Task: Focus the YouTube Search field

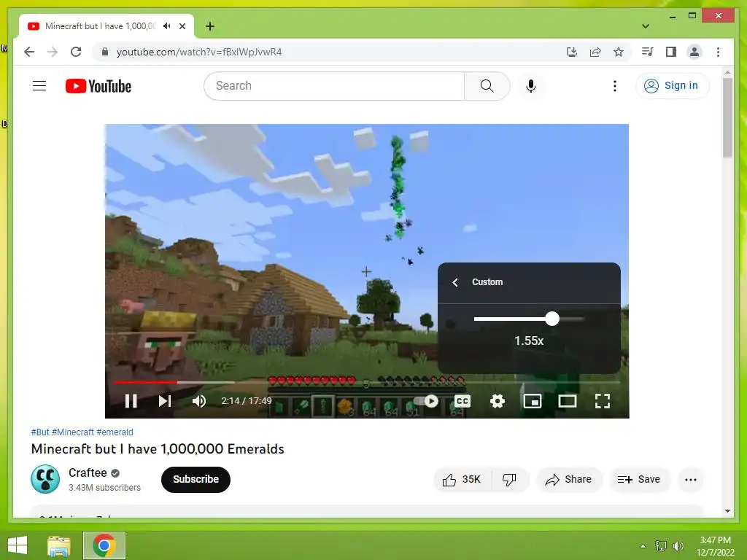Action: pyautogui.click(x=334, y=86)
